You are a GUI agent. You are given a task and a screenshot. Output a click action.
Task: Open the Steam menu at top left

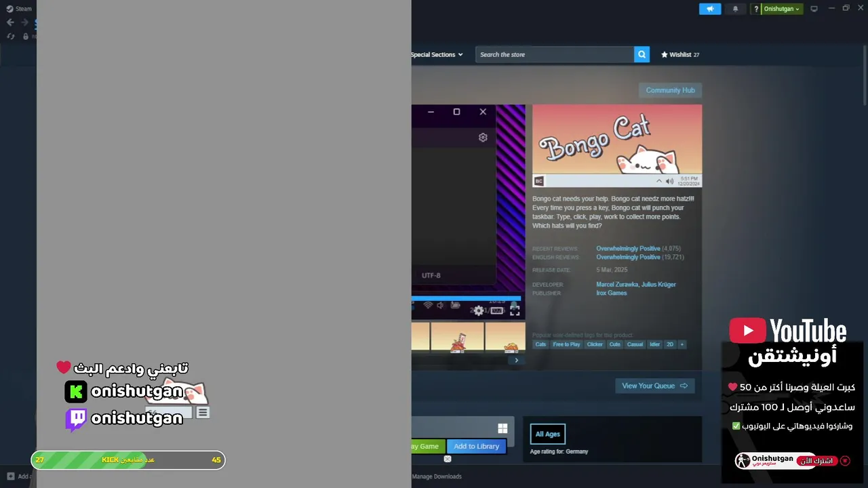point(18,9)
